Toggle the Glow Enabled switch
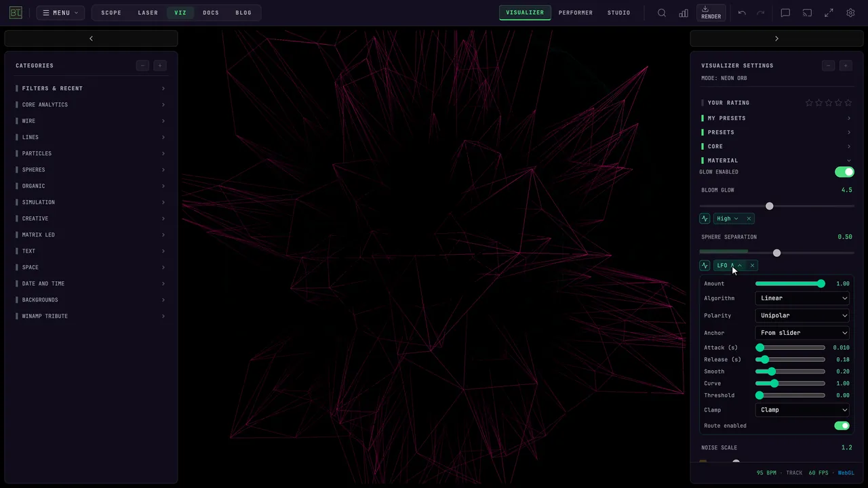Viewport: 868px width, 488px height. (x=844, y=172)
